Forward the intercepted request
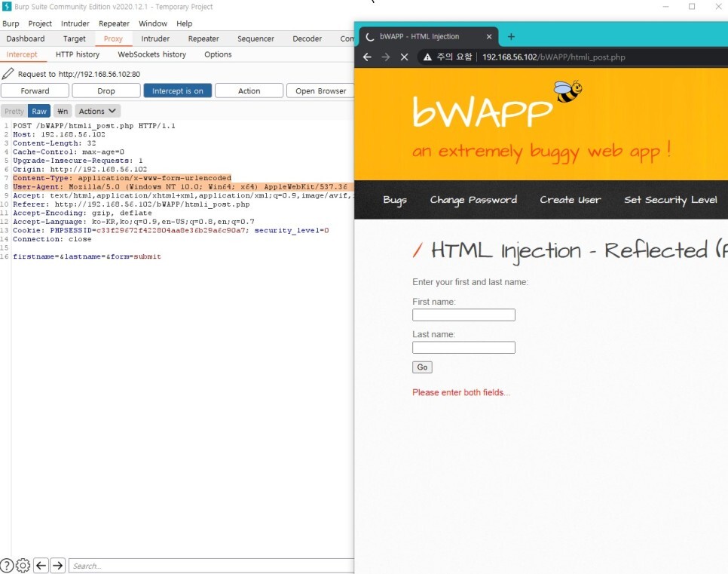 pos(35,91)
